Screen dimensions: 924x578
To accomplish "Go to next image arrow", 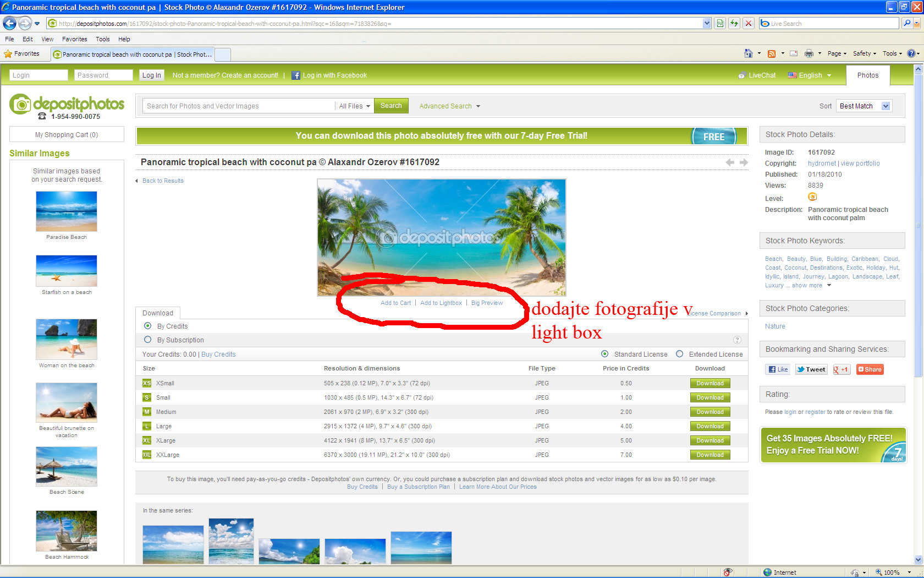I will [x=744, y=162].
